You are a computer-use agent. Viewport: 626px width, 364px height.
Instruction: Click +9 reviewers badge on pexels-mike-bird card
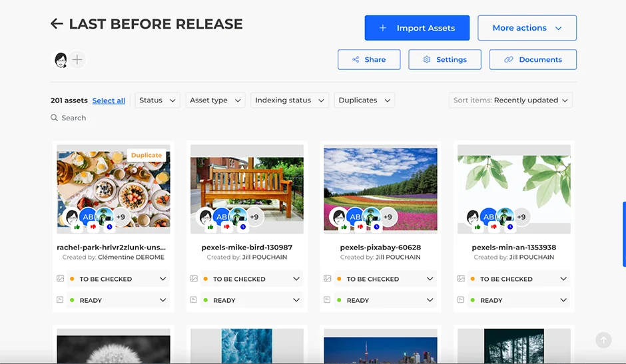tap(254, 217)
